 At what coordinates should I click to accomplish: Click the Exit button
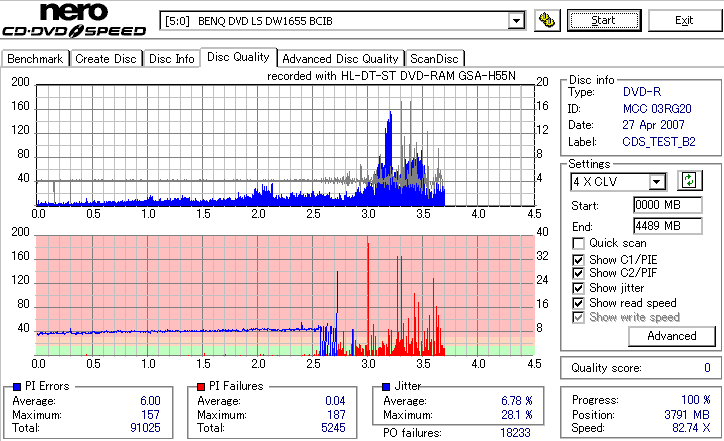(684, 21)
